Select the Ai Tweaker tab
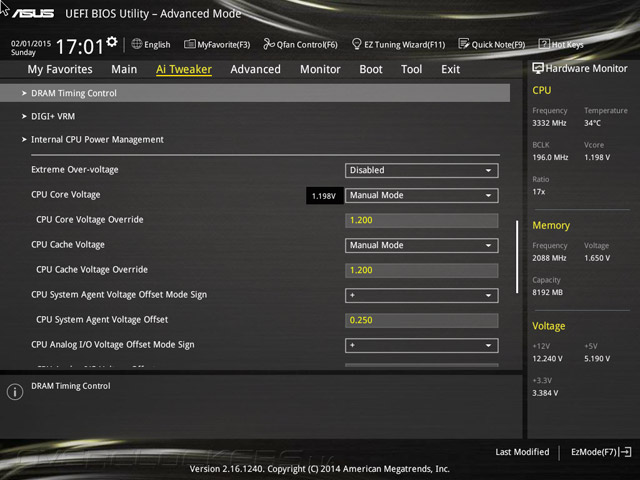Screen dimensions: 640x480 [184, 69]
